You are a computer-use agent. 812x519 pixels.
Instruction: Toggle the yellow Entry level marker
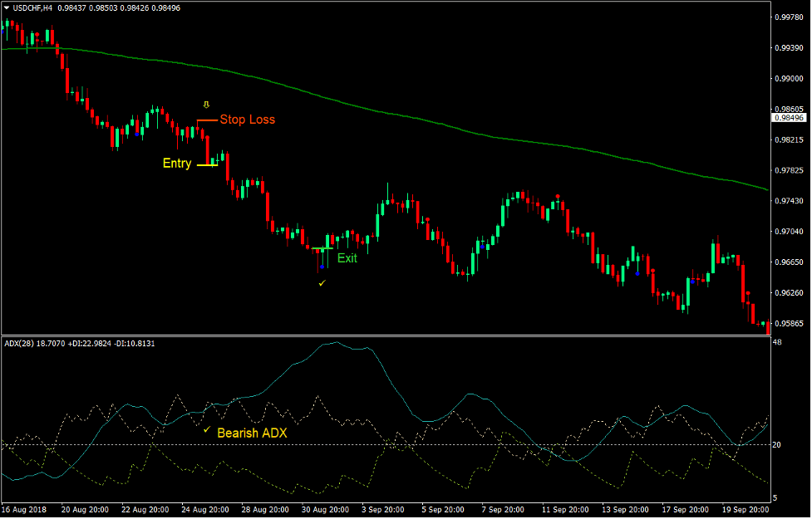click(x=208, y=165)
